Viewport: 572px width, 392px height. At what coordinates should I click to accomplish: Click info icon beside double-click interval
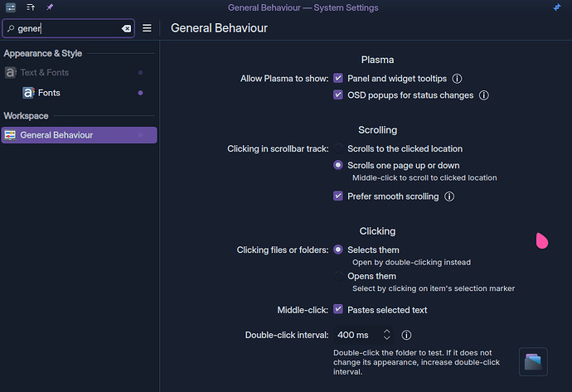[x=406, y=336]
